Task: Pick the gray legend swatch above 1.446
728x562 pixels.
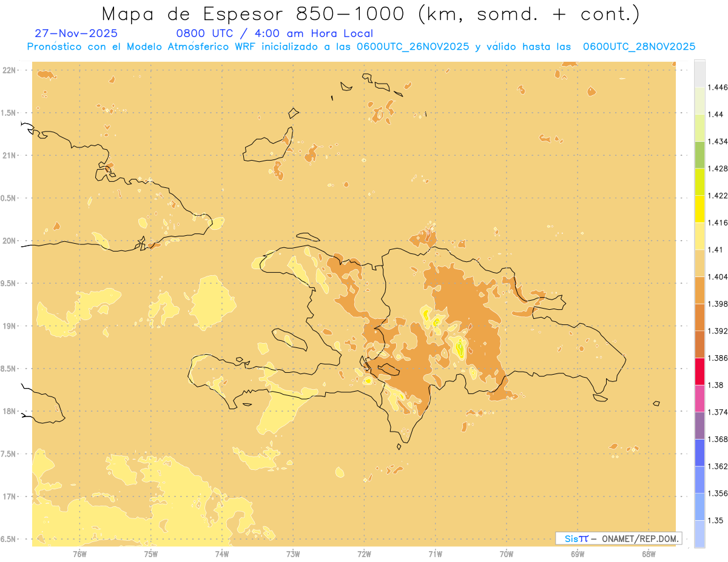Action: (699, 73)
